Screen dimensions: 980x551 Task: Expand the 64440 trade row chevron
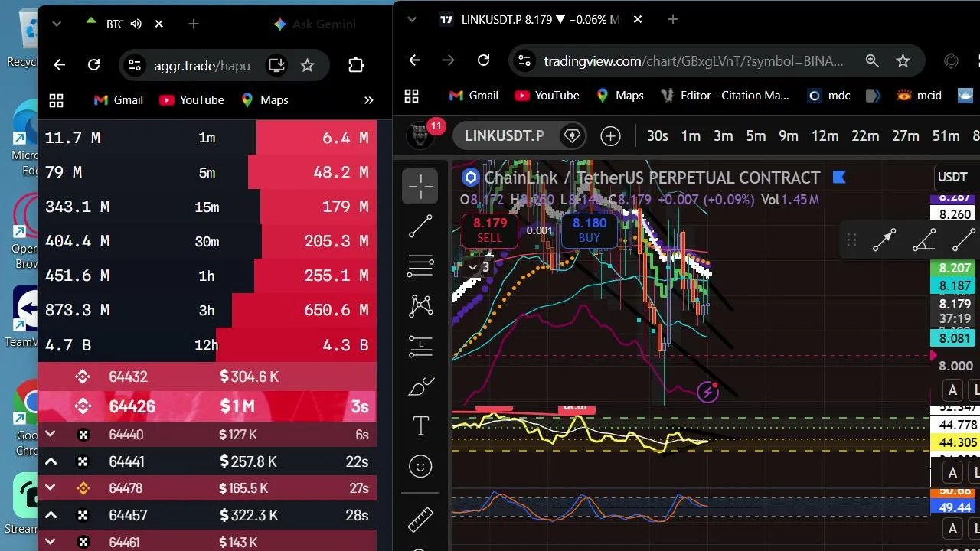tap(51, 435)
